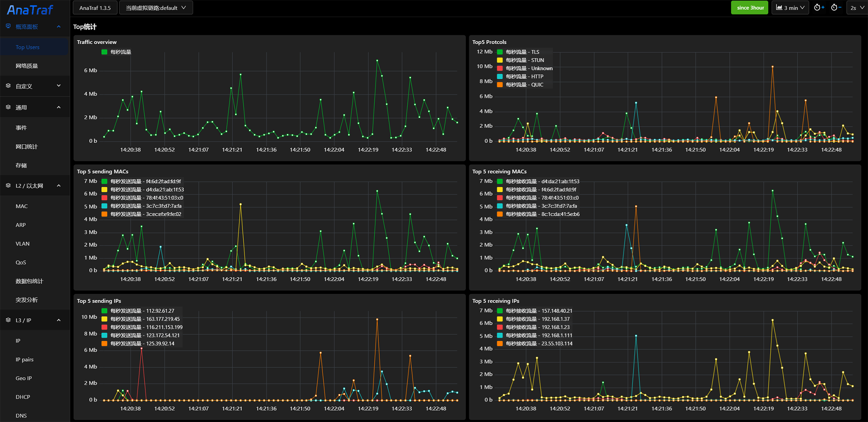Click the Traffic overview panel title
The height and width of the screenshot is (422, 868).
(x=97, y=42)
